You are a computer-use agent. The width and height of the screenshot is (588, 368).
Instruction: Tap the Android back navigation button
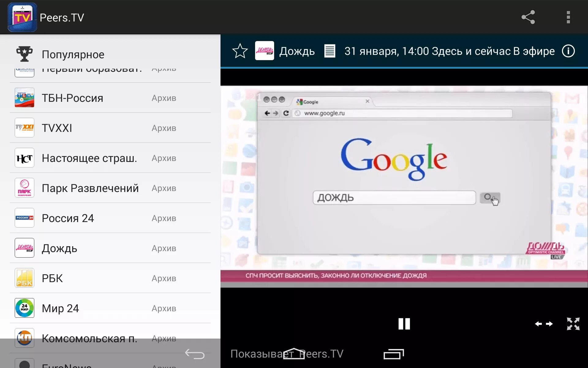(195, 354)
